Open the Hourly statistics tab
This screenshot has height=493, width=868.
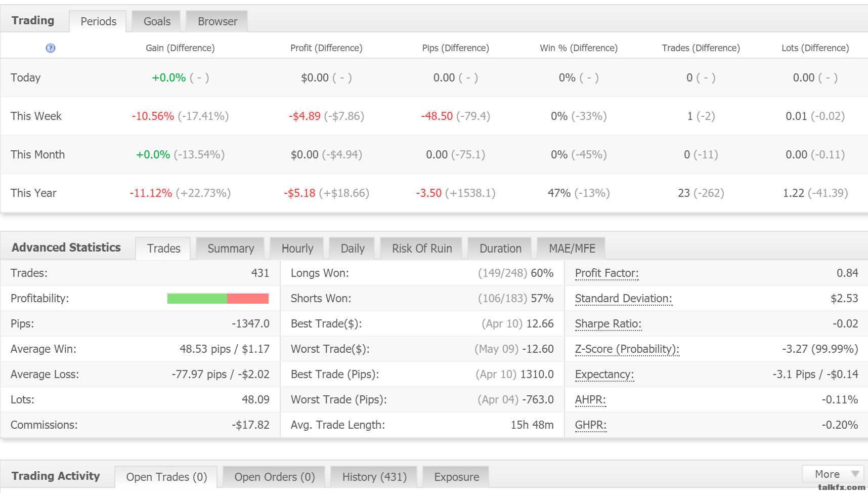[297, 249]
